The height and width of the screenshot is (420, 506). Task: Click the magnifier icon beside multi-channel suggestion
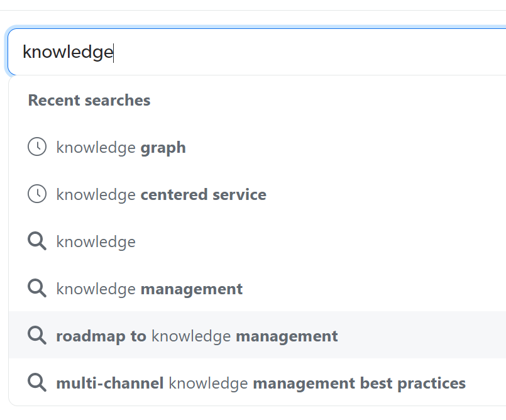37,382
